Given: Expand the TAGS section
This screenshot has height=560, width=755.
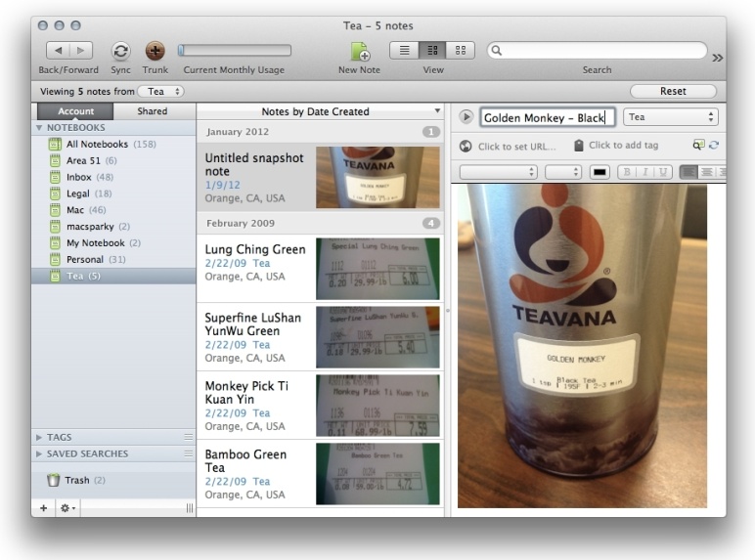Looking at the screenshot, I should [39, 437].
